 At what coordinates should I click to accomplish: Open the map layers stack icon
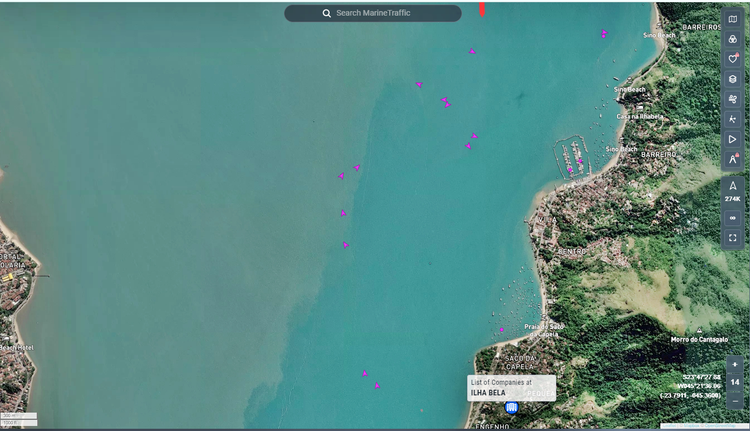click(733, 79)
